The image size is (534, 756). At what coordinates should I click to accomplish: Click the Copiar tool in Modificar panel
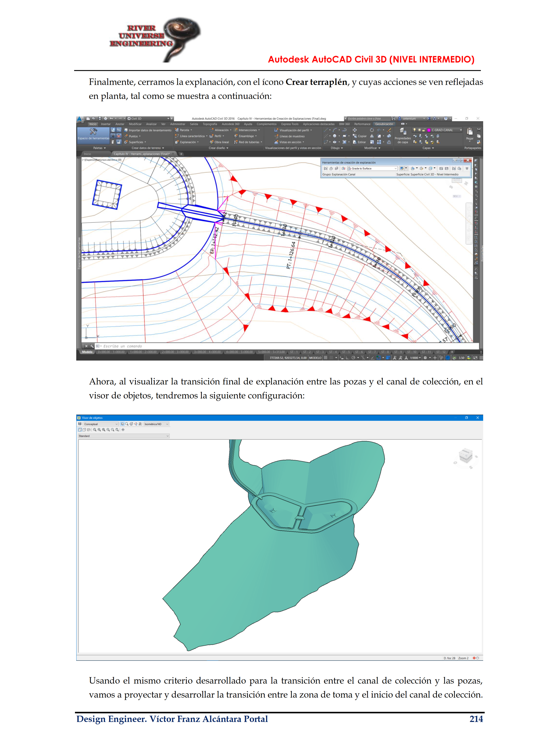[360, 136]
